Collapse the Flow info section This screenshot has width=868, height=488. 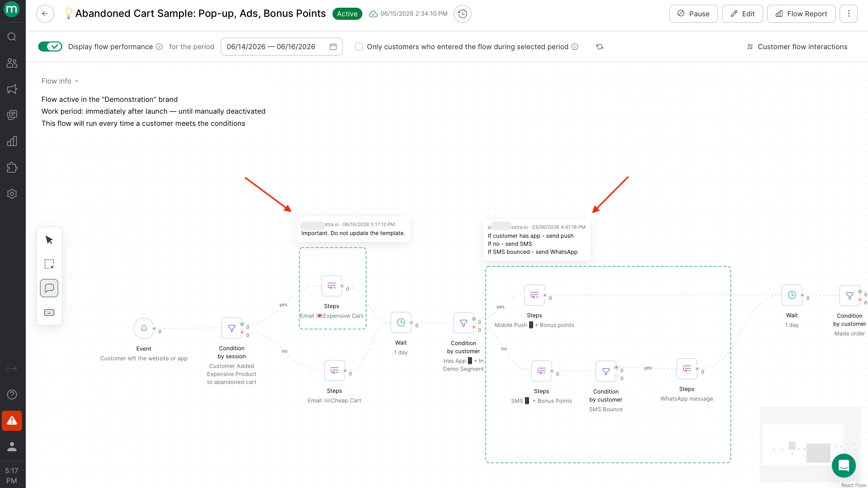60,81
